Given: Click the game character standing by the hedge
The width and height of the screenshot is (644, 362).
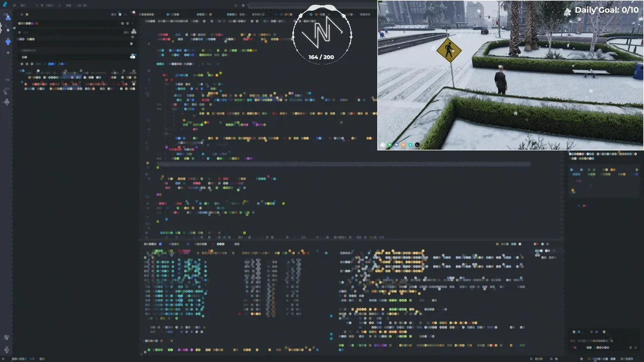Looking at the screenshot, I should (501, 79).
